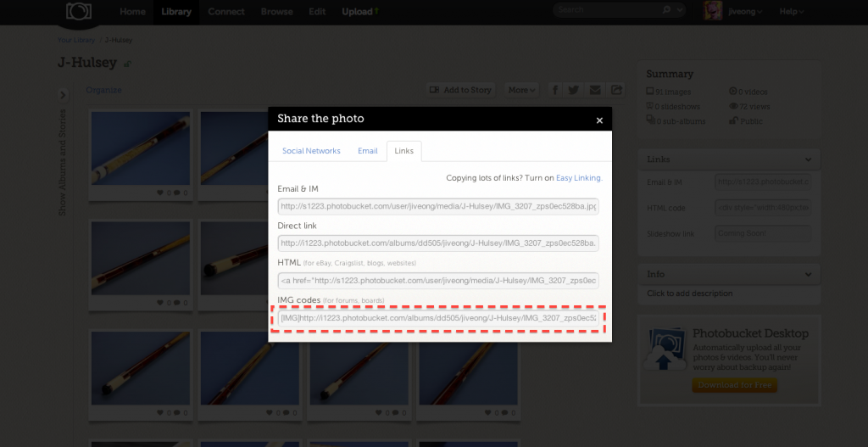Click the top Search field

pyautogui.click(x=606, y=10)
